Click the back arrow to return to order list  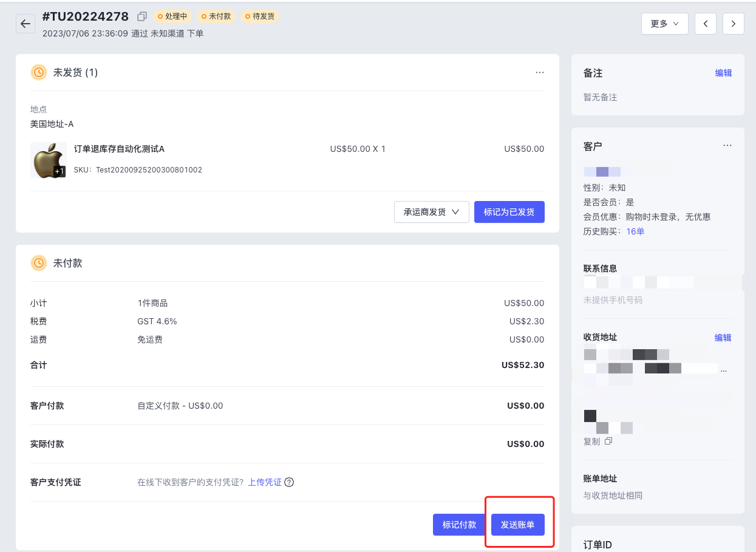point(24,23)
